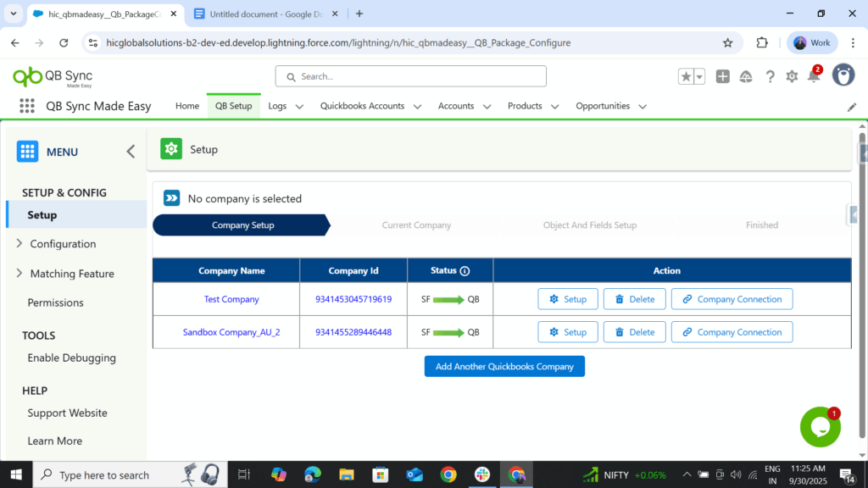Delete the Test Company row
Screen dimensions: 868x488
click(x=634, y=299)
